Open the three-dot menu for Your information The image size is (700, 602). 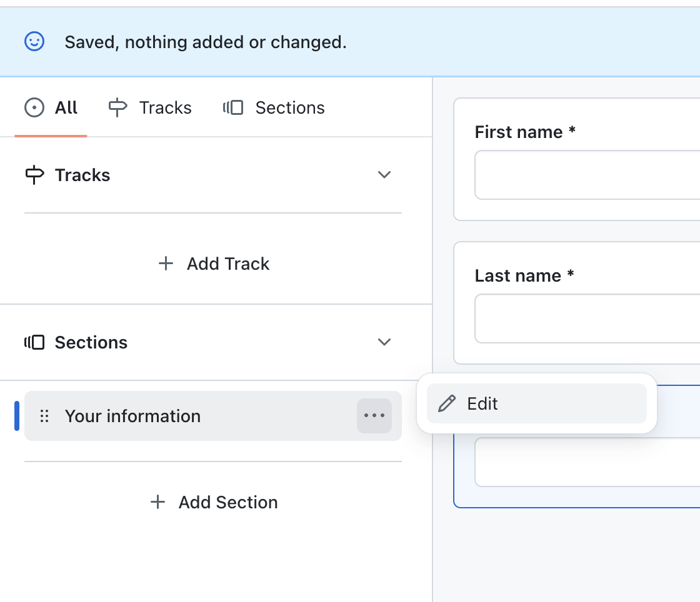point(374,416)
